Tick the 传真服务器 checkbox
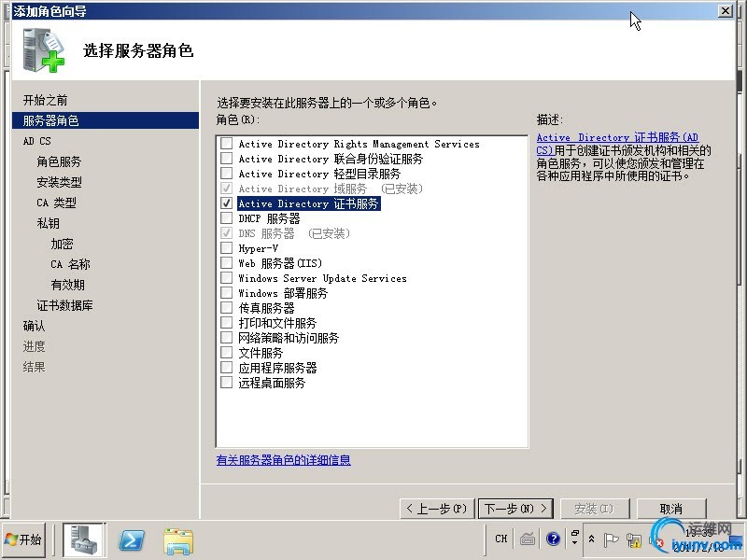 pos(227,308)
